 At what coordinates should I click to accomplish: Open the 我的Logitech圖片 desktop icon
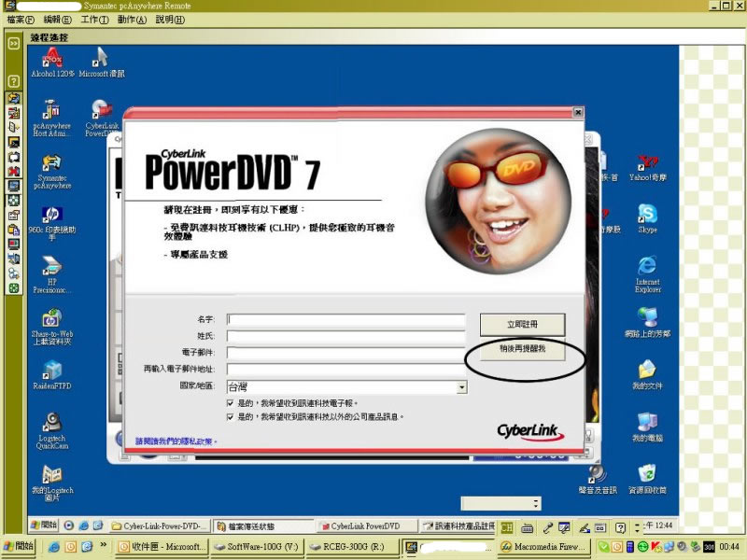(x=52, y=483)
